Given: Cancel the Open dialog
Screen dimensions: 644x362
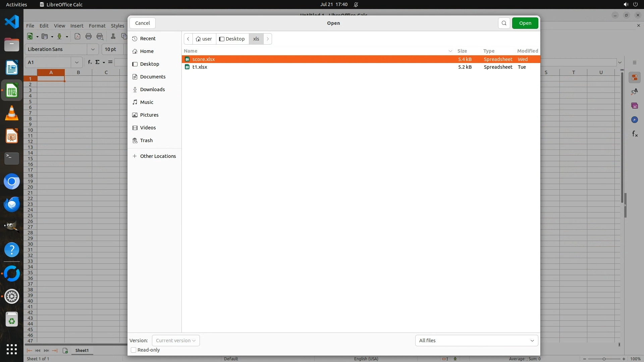Looking at the screenshot, I should [x=143, y=23].
